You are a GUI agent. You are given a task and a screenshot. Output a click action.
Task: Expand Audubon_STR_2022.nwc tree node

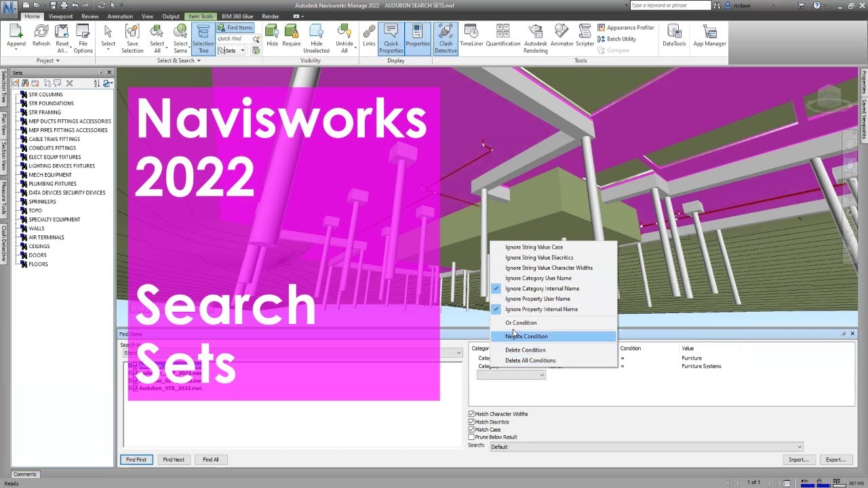tap(130, 388)
